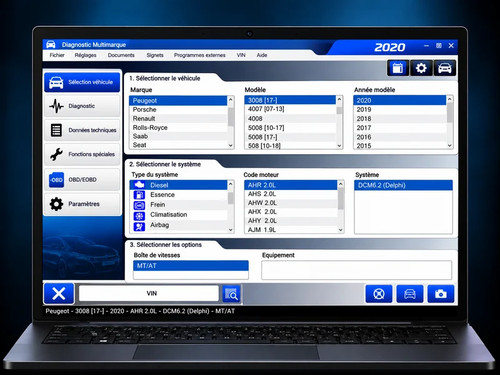500x375 pixels.
Task: Click the Equipement empty field
Action: pos(357,270)
